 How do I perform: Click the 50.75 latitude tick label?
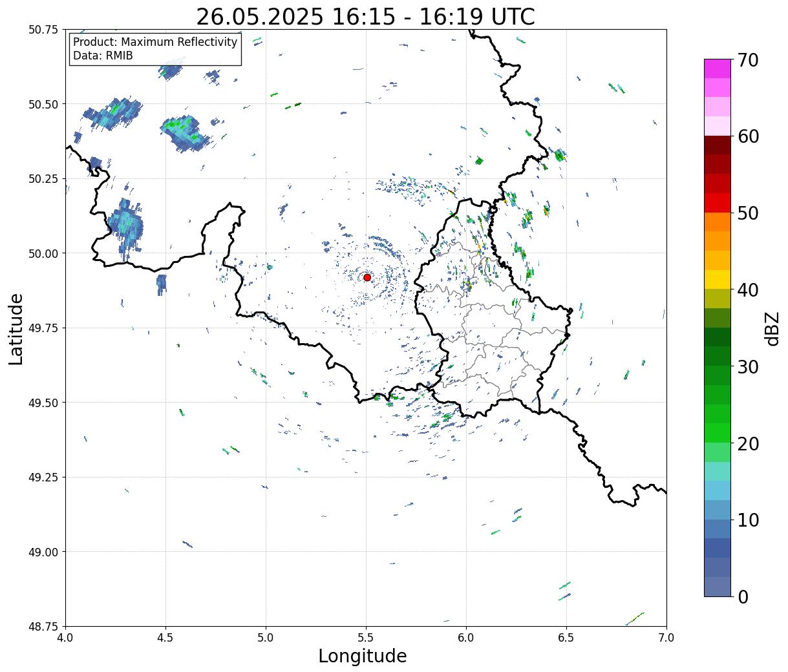[x=43, y=30]
